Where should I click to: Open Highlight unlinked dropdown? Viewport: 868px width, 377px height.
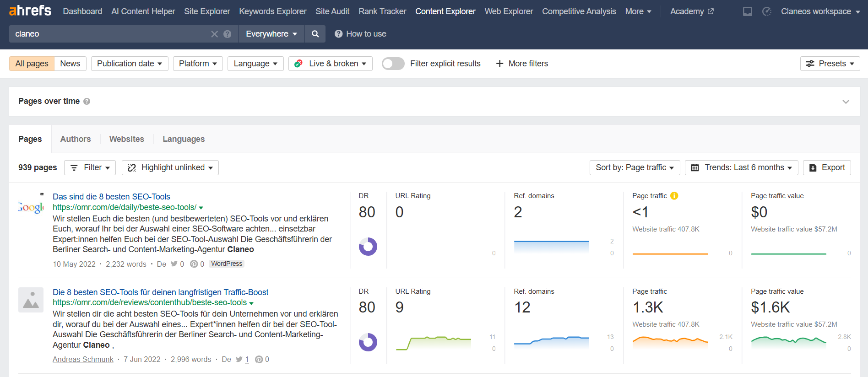pyautogui.click(x=170, y=167)
